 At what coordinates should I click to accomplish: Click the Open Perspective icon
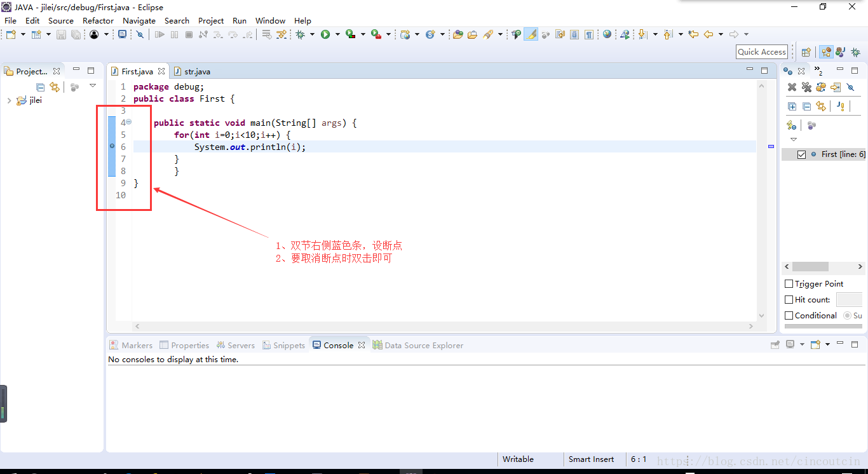point(806,52)
